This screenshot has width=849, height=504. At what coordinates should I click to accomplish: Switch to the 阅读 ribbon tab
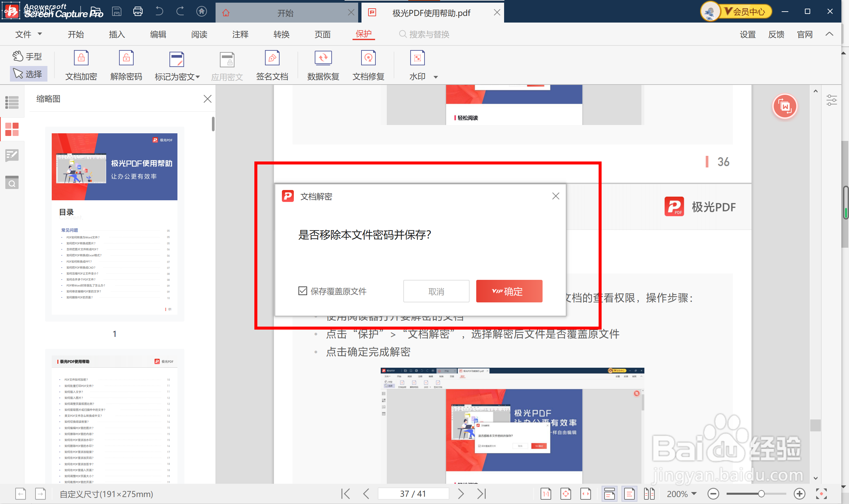coord(199,34)
